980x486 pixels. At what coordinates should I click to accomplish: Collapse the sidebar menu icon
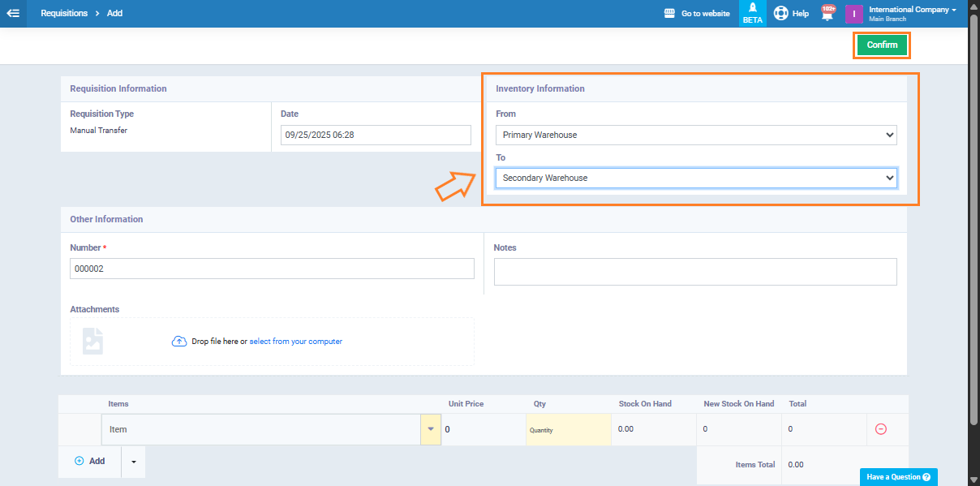tap(13, 14)
